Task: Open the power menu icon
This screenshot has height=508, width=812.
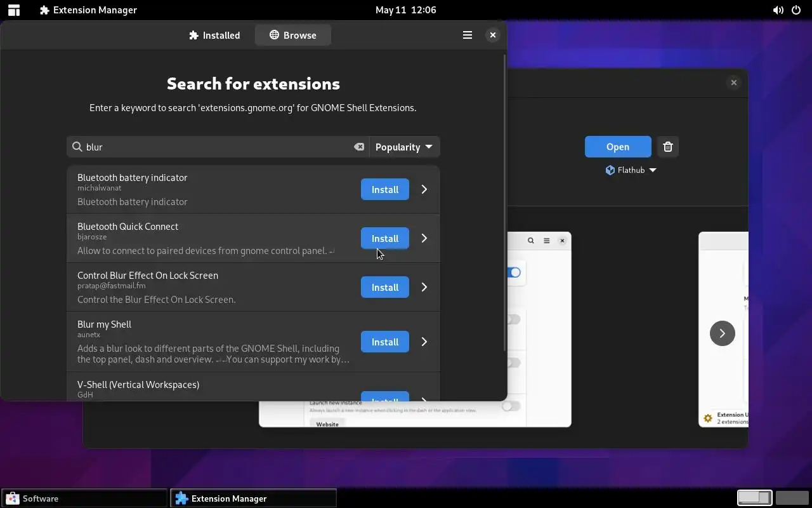Action: (x=796, y=10)
